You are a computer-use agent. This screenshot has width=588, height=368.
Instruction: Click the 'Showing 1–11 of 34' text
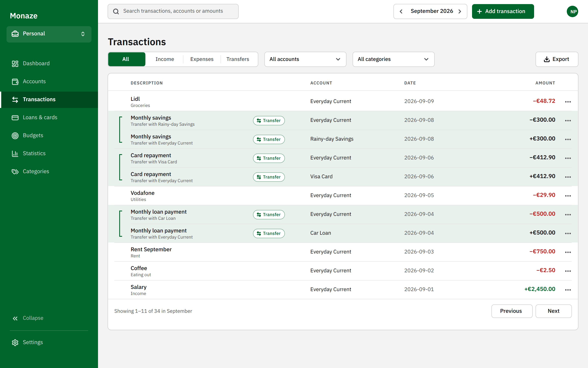tap(153, 311)
